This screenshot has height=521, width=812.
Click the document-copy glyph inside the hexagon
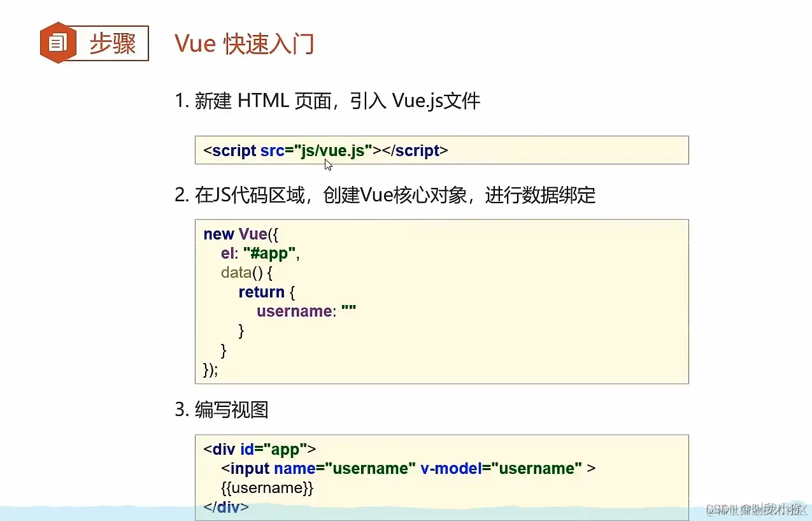(x=57, y=42)
